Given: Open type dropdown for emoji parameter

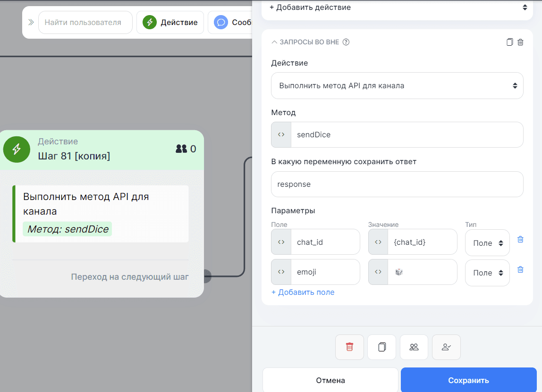Looking at the screenshot, I should point(487,273).
